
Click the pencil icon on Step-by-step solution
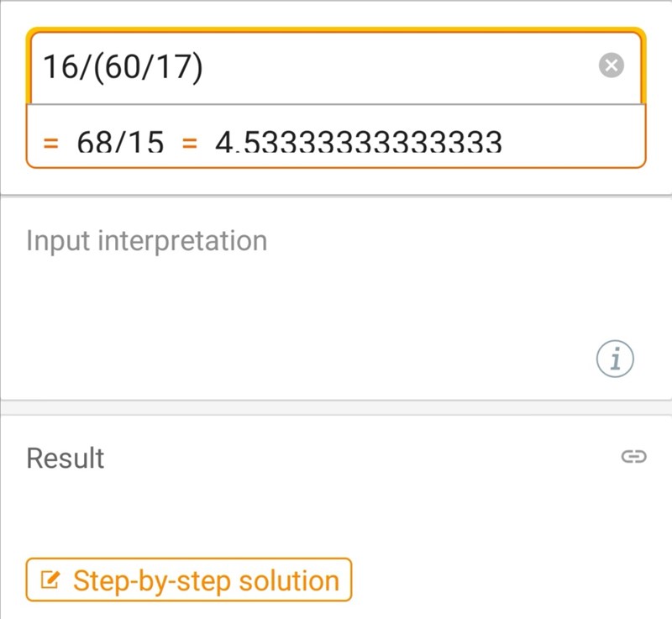(51, 580)
